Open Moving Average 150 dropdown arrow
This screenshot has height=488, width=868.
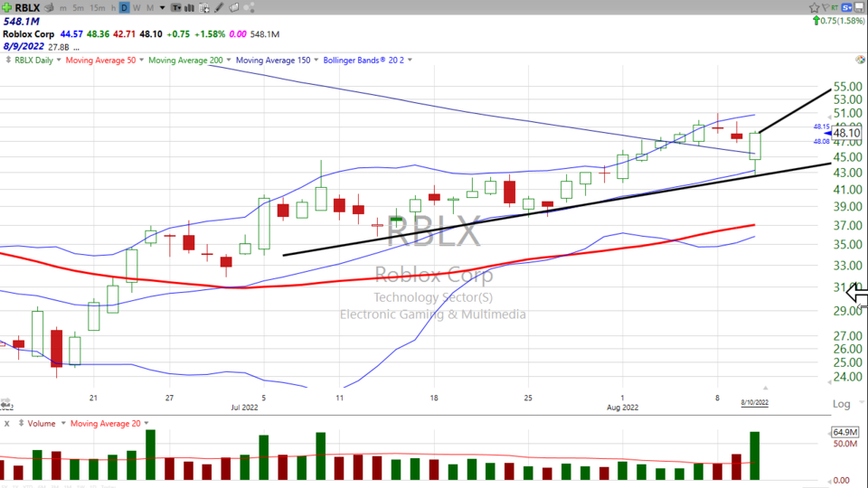316,60
